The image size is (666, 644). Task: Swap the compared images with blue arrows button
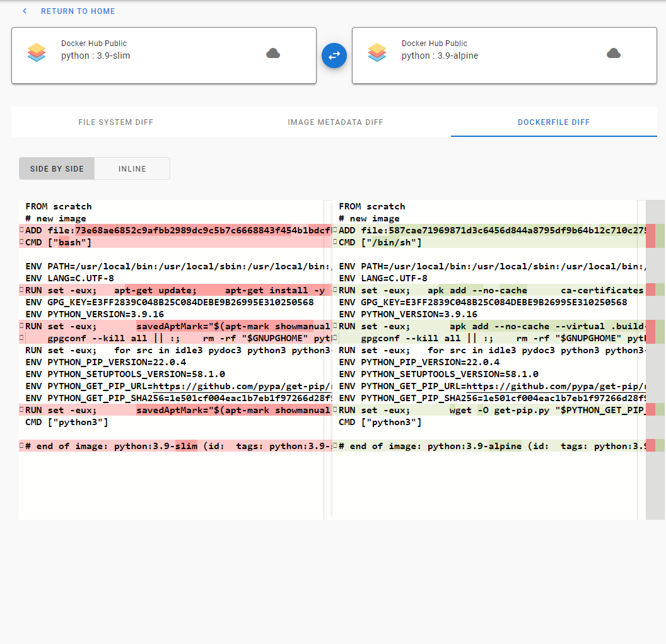(x=334, y=56)
